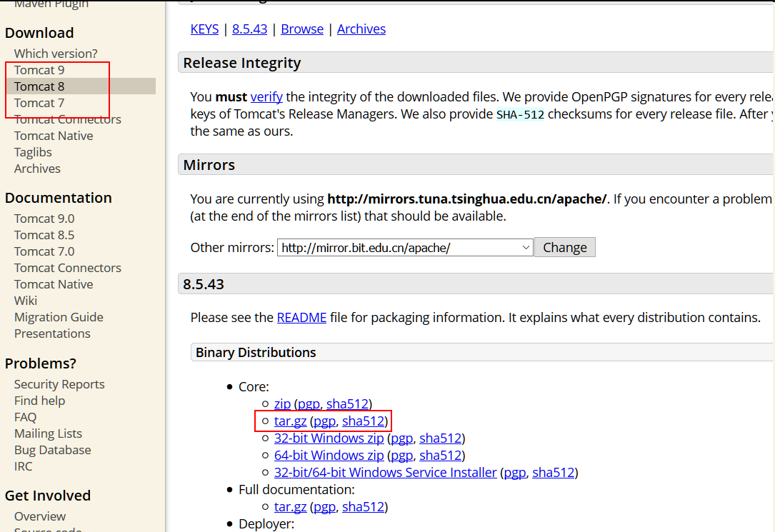Open Presentations in sidebar
This screenshot has width=775, height=532.
pos(52,334)
